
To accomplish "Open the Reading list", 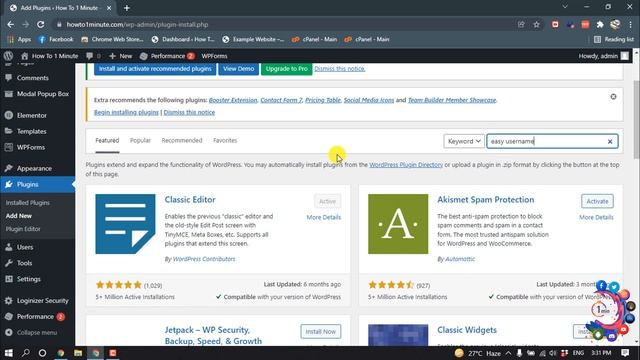I will pos(614,40).
